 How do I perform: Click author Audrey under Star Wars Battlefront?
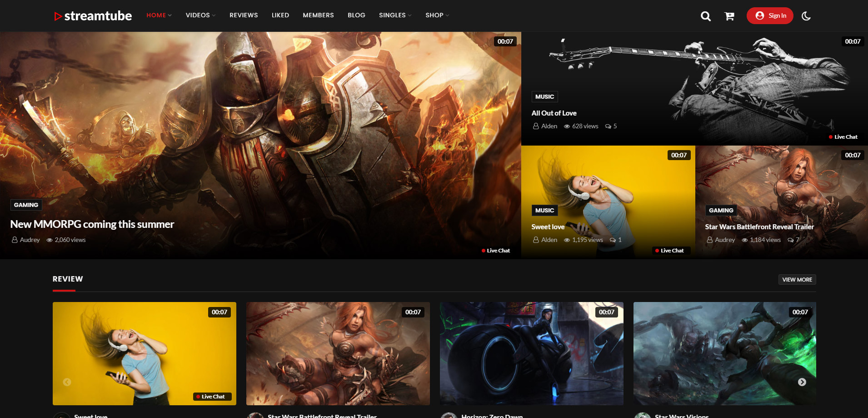[725, 240]
